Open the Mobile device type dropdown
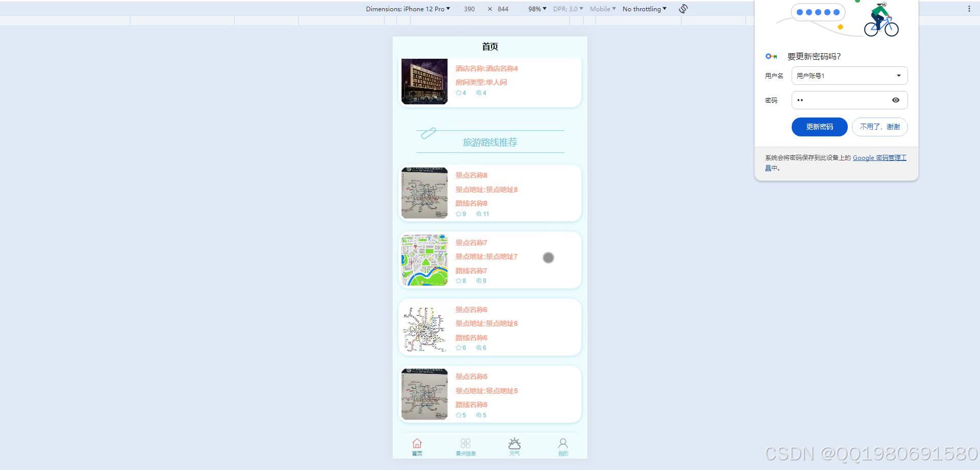This screenshot has width=980, height=470. click(x=603, y=9)
